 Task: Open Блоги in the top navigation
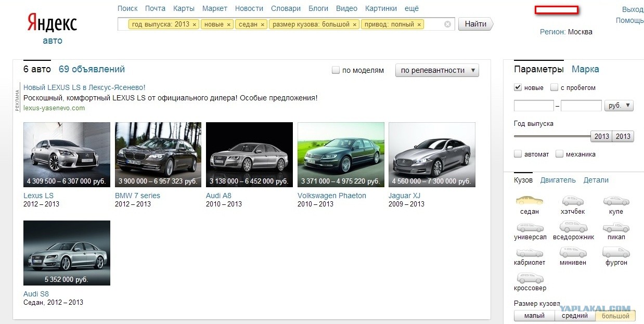click(318, 8)
